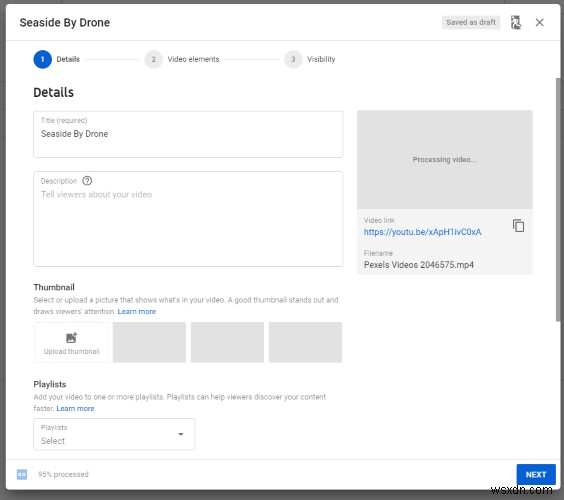Click the Description help question mark icon
Viewport: 564px width, 500px height.
[87, 181]
